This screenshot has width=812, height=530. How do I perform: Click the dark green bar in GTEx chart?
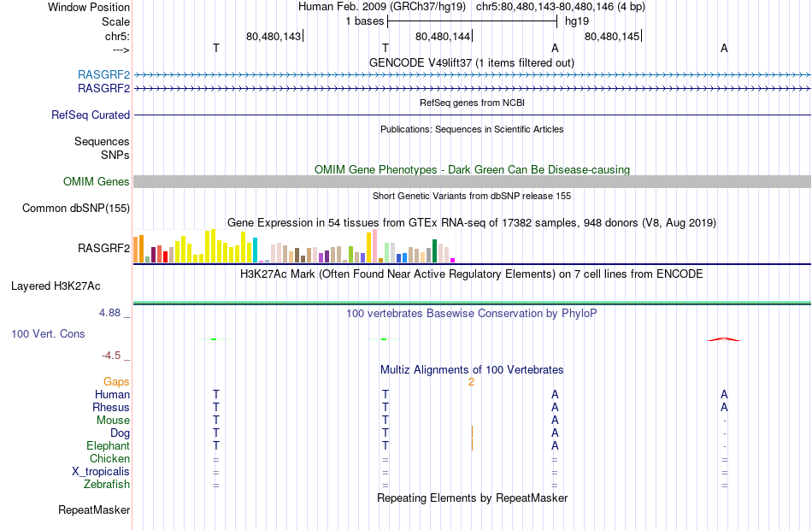pos(434,251)
